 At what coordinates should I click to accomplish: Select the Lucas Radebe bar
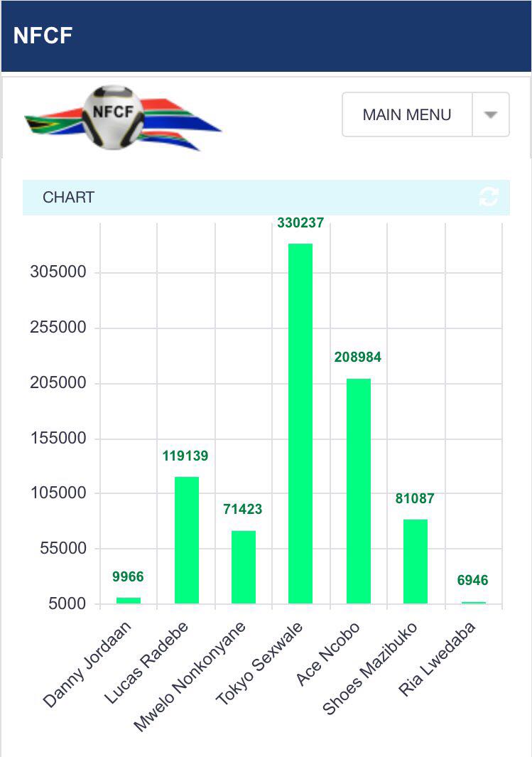[x=187, y=539]
